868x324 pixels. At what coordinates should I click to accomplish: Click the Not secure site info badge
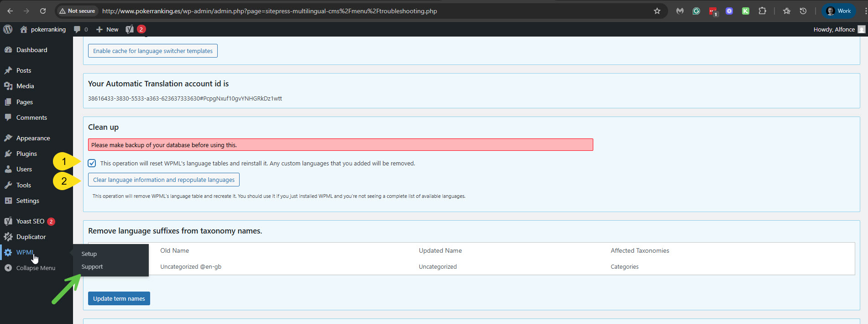[78, 11]
